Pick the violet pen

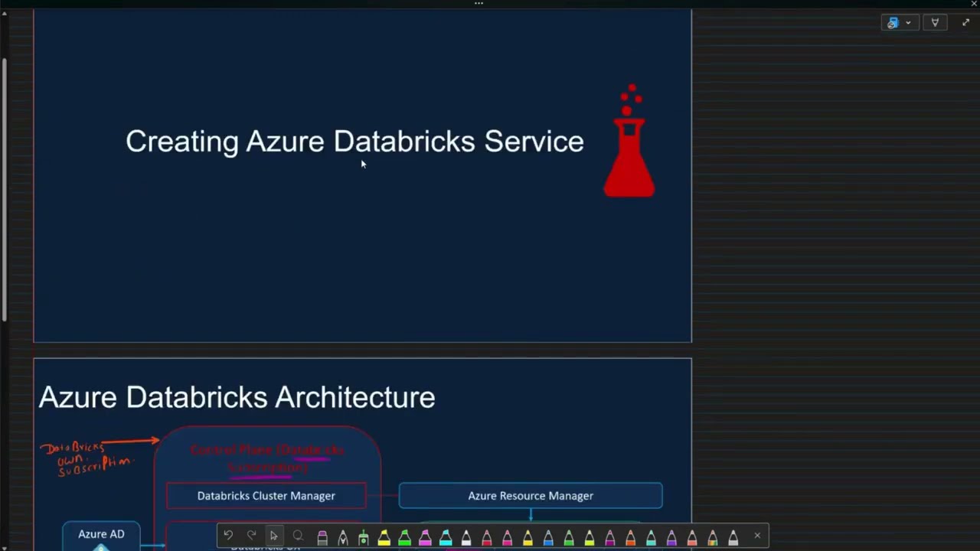click(671, 538)
